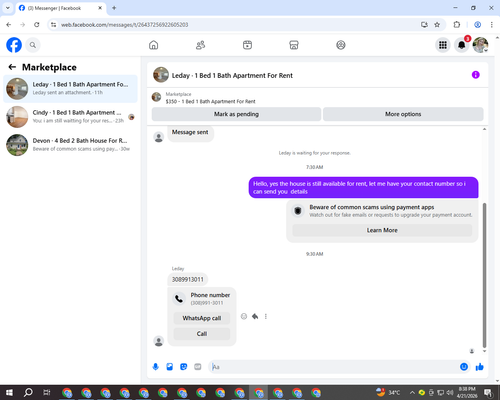Open emoji picker in message box

[x=464, y=367]
